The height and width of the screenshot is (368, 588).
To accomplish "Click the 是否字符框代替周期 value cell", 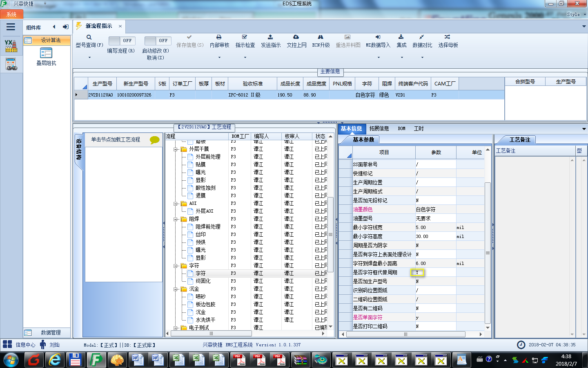I will click(435, 272).
